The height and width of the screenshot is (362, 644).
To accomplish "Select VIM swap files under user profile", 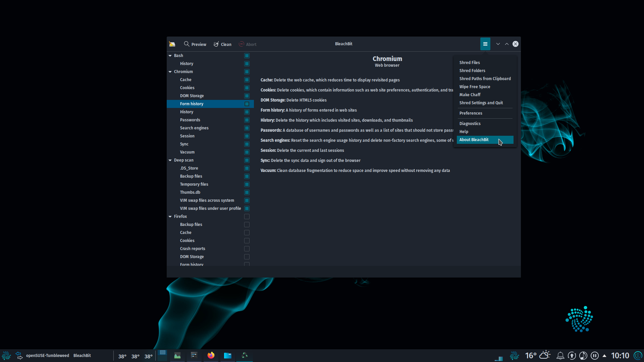I will pyautogui.click(x=210, y=208).
